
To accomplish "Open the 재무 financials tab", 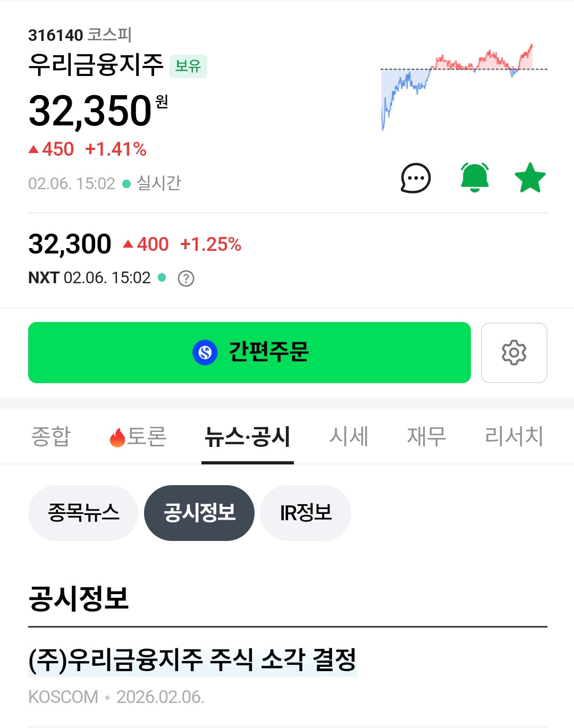I will point(426,437).
